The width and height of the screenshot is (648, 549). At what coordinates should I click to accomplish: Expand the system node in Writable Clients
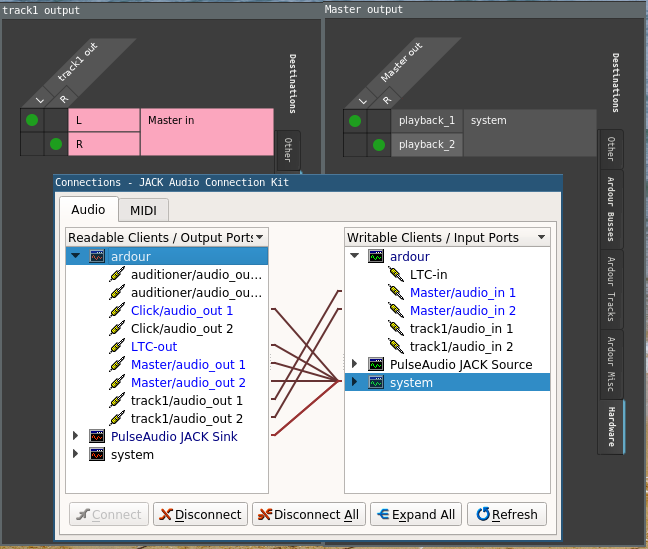tap(354, 383)
